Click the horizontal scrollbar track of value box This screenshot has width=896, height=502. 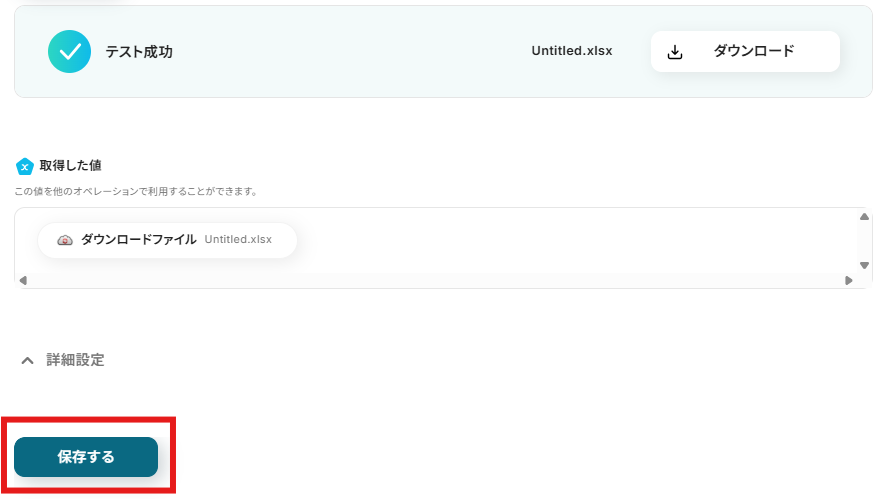pyautogui.click(x=435, y=280)
